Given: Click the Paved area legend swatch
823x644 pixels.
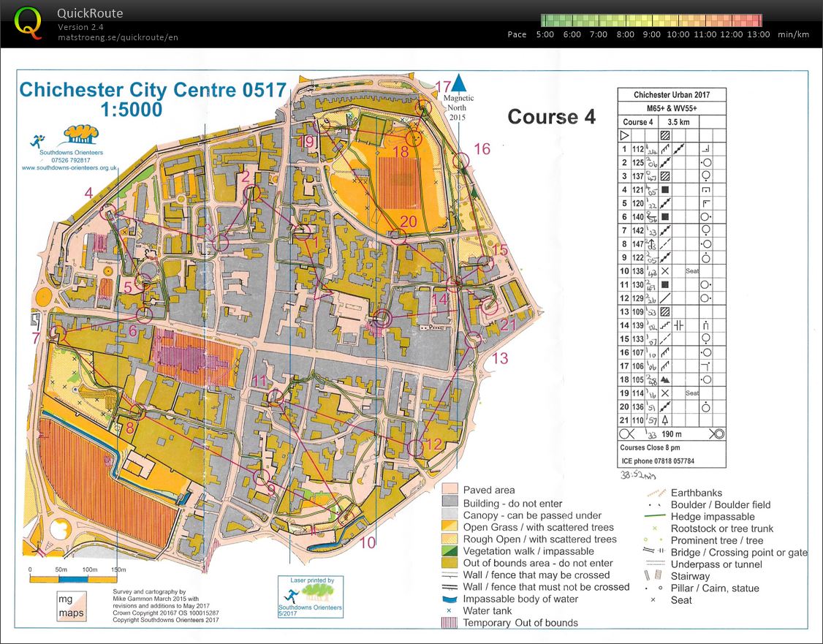Looking at the screenshot, I should (x=450, y=490).
